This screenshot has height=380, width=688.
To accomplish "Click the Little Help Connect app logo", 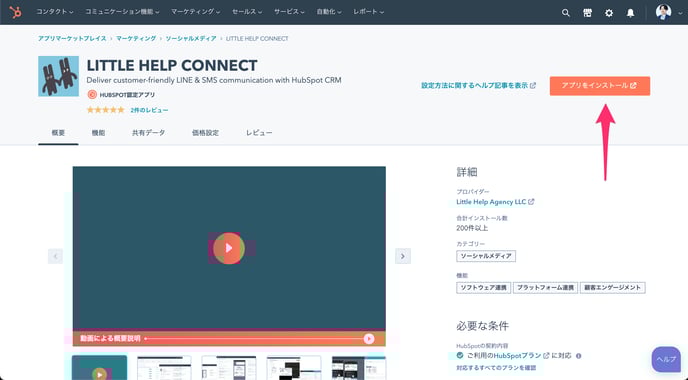I will click(x=58, y=76).
